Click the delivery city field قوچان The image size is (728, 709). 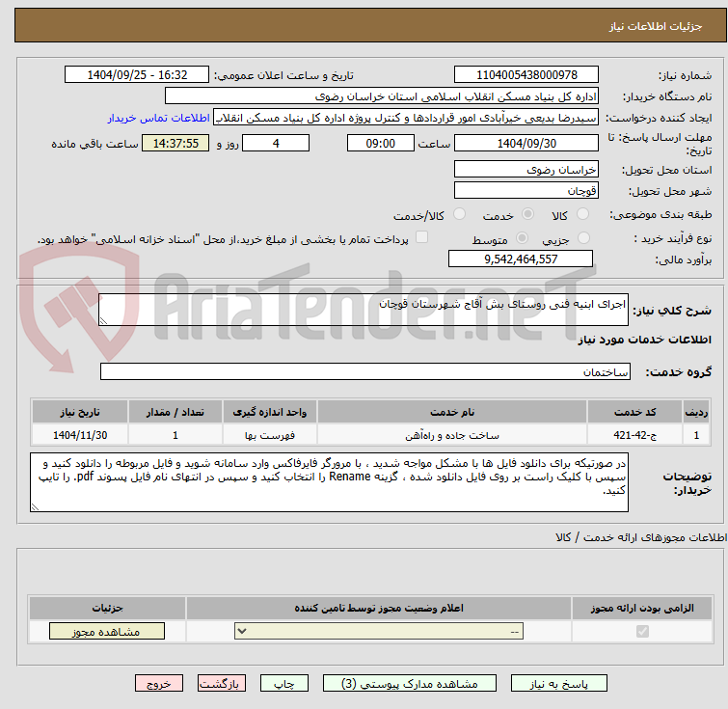(526, 190)
